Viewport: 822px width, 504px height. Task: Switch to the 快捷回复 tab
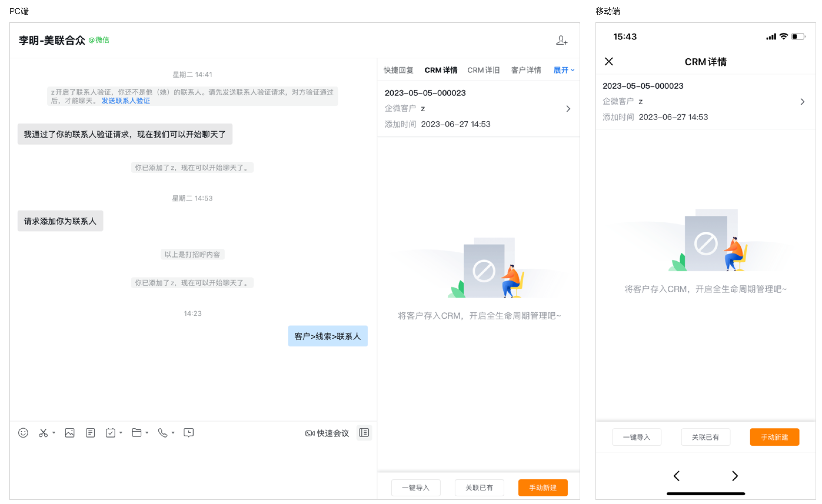pos(398,70)
